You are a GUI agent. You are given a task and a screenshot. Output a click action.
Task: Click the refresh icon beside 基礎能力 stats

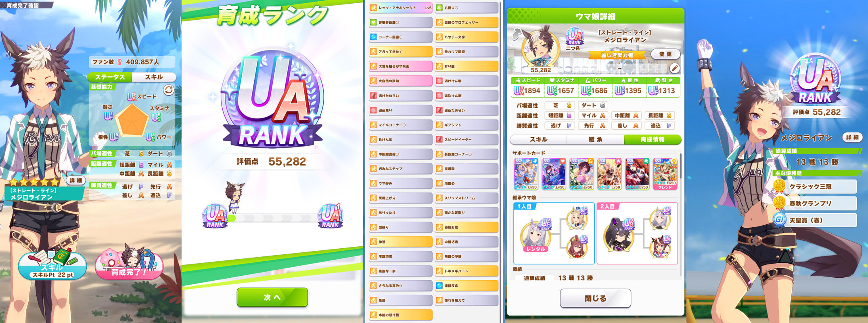click(169, 90)
